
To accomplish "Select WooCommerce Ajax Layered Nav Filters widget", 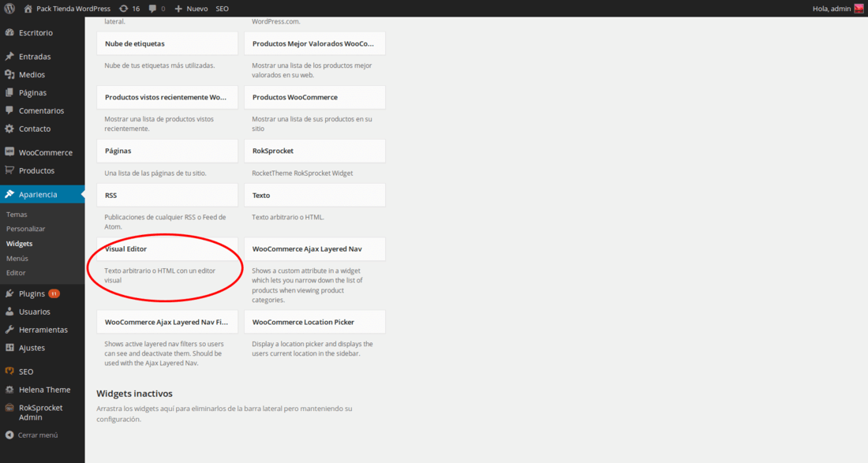I will [x=167, y=322].
